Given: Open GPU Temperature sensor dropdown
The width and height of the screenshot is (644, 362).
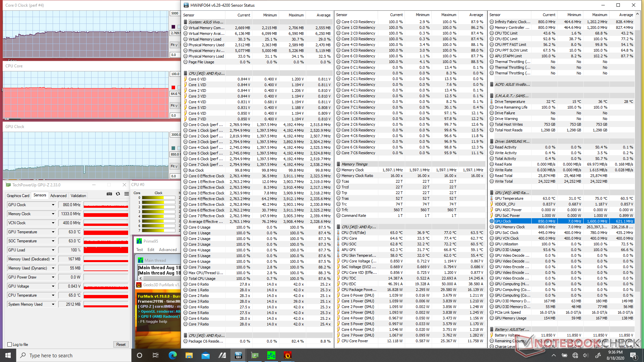Looking at the screenshot, I should click(53, 232).
